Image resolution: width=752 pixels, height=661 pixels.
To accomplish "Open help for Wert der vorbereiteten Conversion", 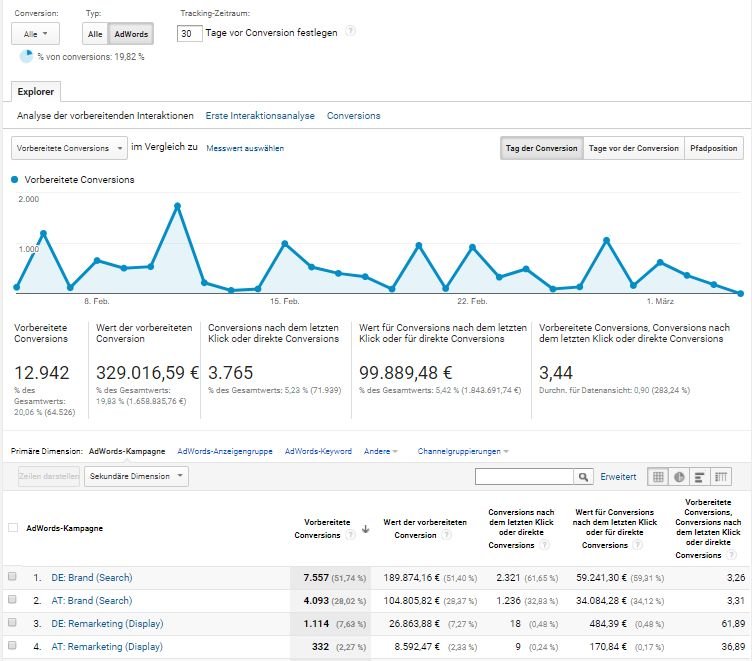I will [446, 534].
